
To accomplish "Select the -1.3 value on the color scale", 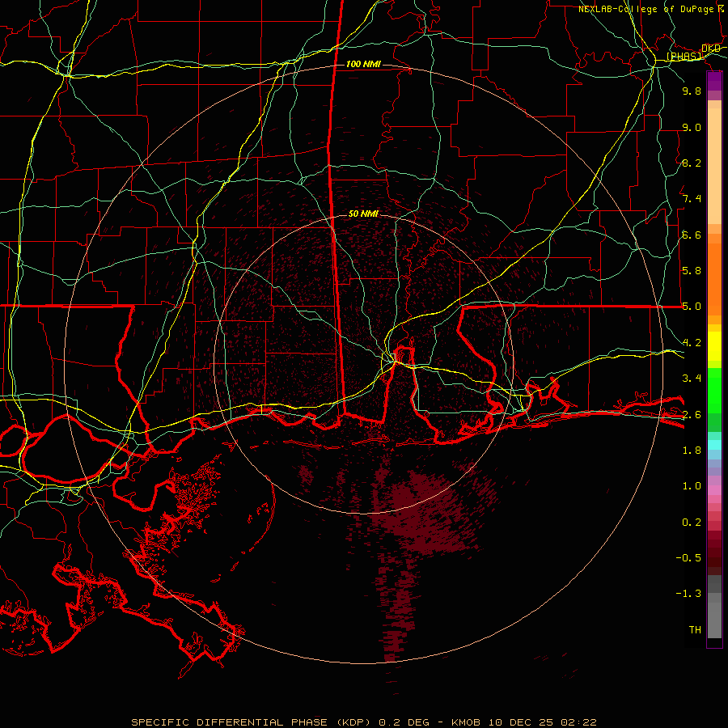I will click(689, 594).
